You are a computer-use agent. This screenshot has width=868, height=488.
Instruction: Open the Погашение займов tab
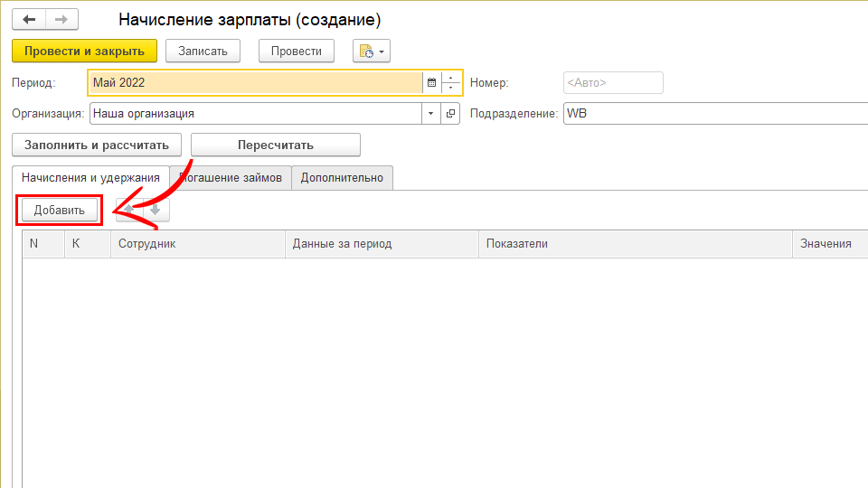pyautogui.click(x=235, y=178)
